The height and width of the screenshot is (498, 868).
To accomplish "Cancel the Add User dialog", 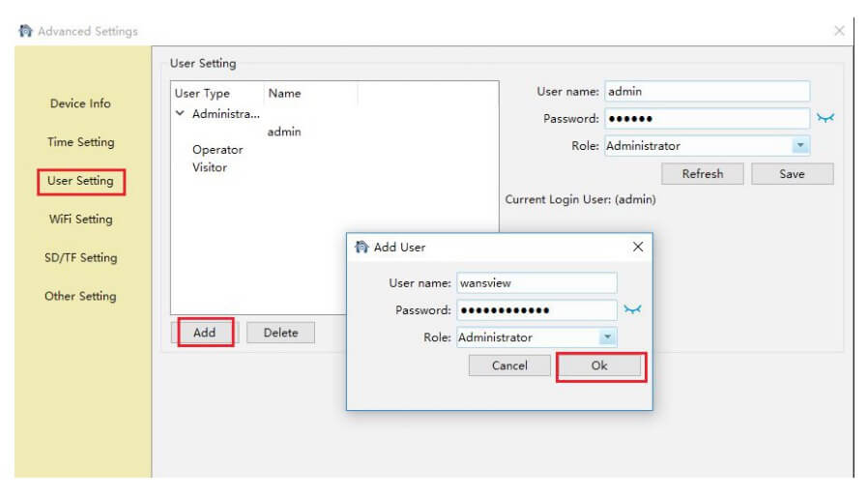I will [x=509, y=366].
